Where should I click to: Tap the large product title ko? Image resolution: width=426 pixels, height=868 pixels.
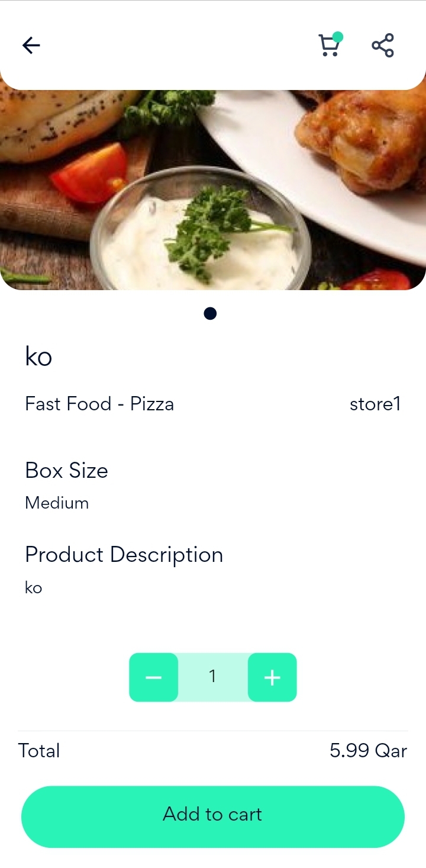click(38, 356)
